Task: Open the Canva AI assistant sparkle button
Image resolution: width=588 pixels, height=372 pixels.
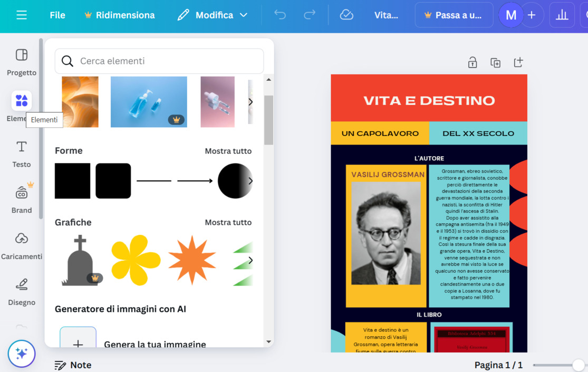Action: click(x=22, y=354)
